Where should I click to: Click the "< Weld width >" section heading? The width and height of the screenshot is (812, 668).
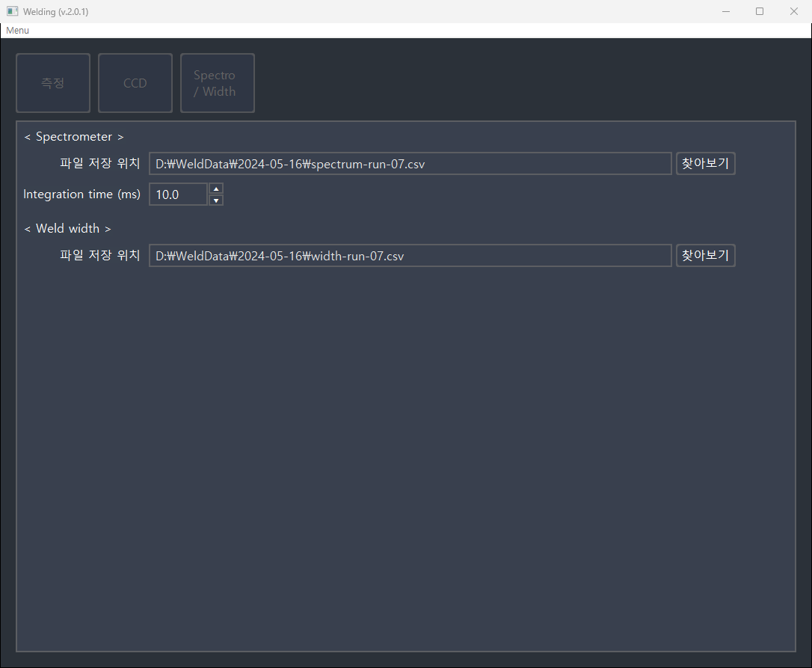click(68, 229)
